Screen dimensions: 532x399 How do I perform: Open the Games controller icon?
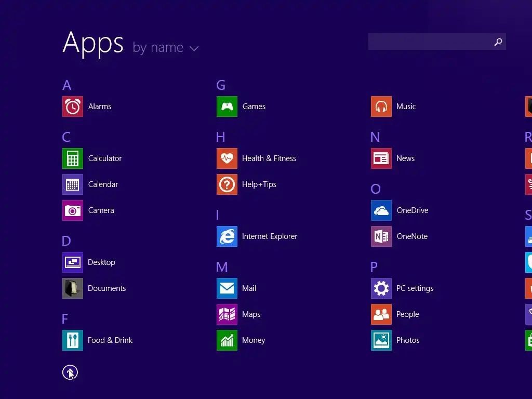coord(227,107)
